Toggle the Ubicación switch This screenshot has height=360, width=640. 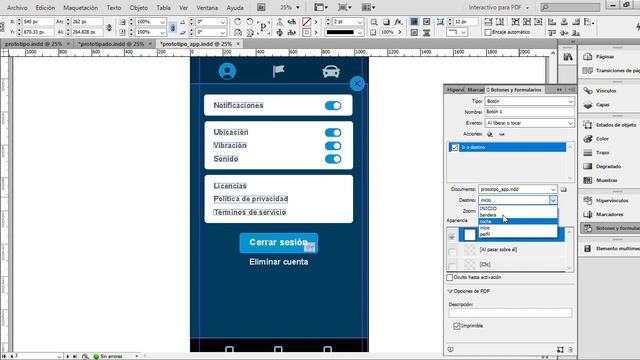pos(333,133)
